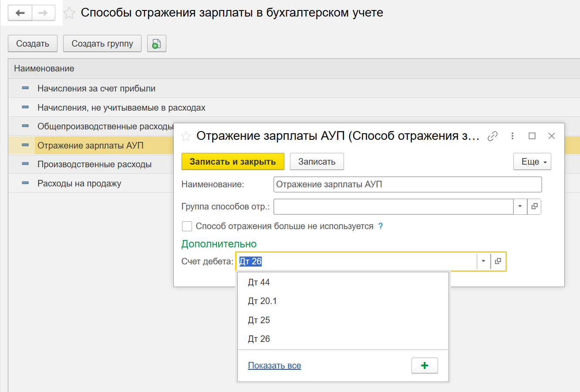The image size is (580, 392).
Task: Open the Счет дебета selection form icon
Action: (x=498, y=261)
